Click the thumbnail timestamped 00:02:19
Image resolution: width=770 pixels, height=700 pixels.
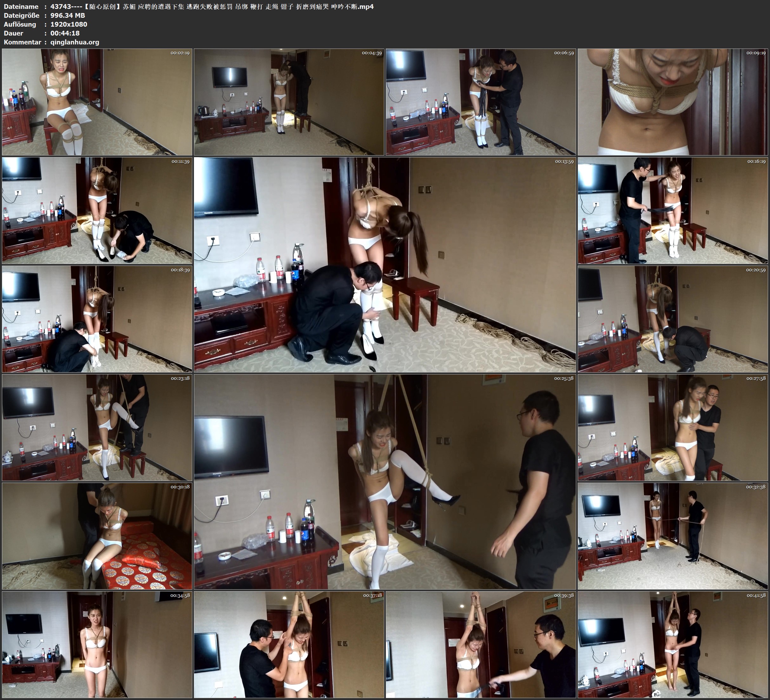[x=97, y=102]
